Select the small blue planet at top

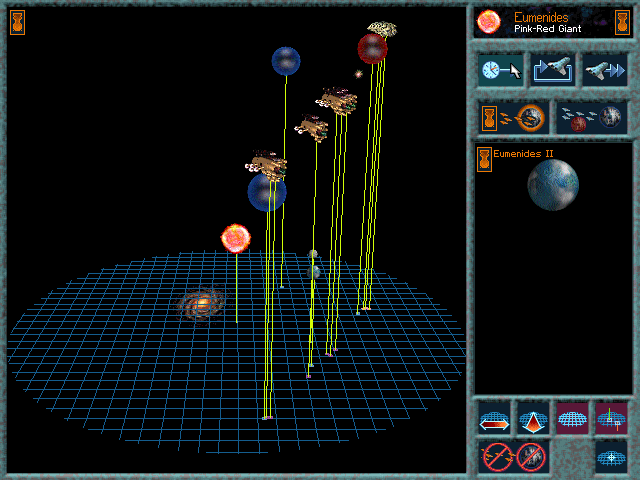[286, 61]
